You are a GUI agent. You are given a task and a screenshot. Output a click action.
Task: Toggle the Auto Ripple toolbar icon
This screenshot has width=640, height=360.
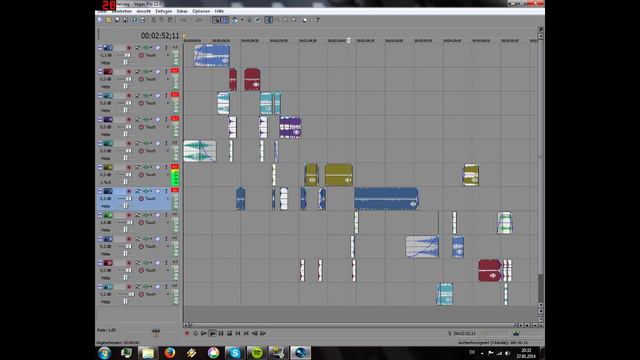(235, 20)
